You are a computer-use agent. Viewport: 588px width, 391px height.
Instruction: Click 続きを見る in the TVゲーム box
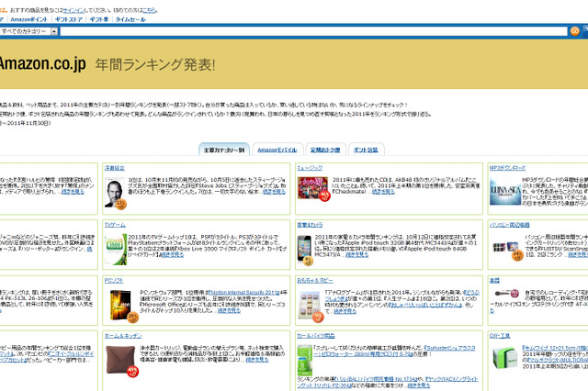(x=173, y=254)
